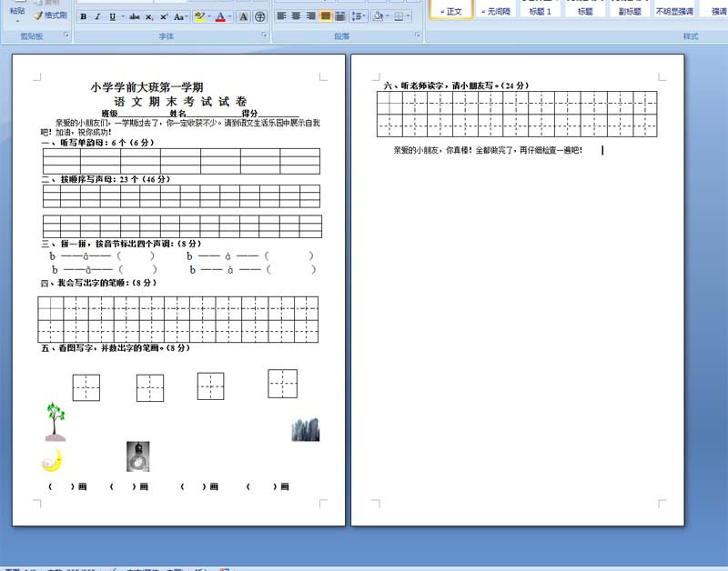Click the 班级 blank field
The height and width of the screenshot is (571, 728).
pos(143,114)
